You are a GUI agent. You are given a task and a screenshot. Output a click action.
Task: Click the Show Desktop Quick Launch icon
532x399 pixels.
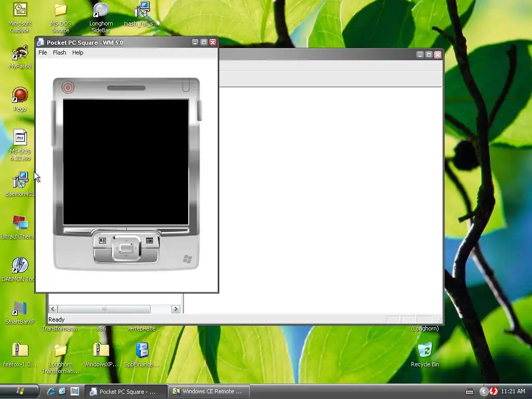coord(75,391)
